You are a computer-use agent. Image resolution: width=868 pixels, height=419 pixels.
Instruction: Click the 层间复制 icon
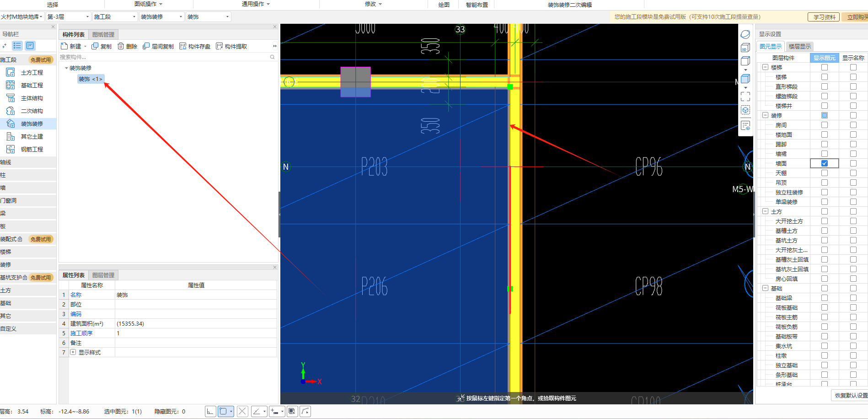pos(146,46)
